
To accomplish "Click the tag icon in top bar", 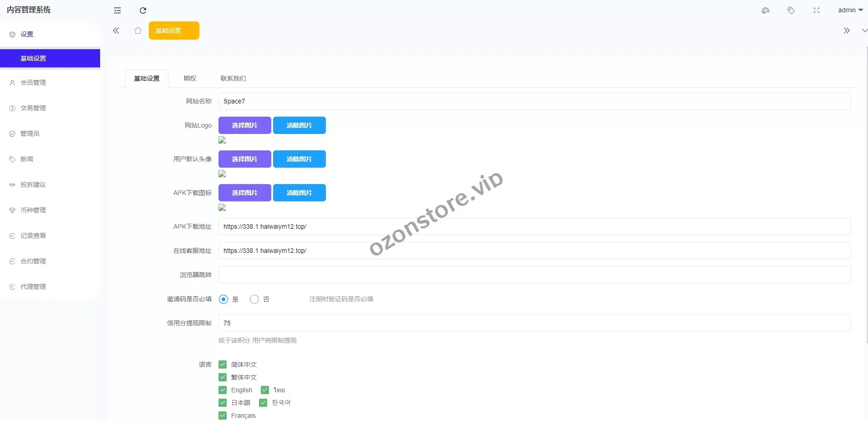I will 791,10.
